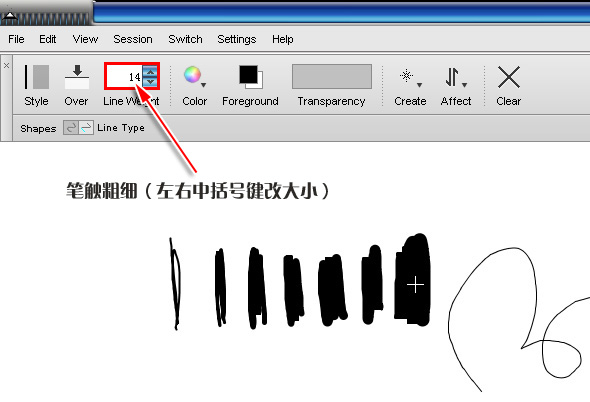Clear the canvas with the X icon
The width and height of the screenshot is (590, 402).
coord(509,77)
